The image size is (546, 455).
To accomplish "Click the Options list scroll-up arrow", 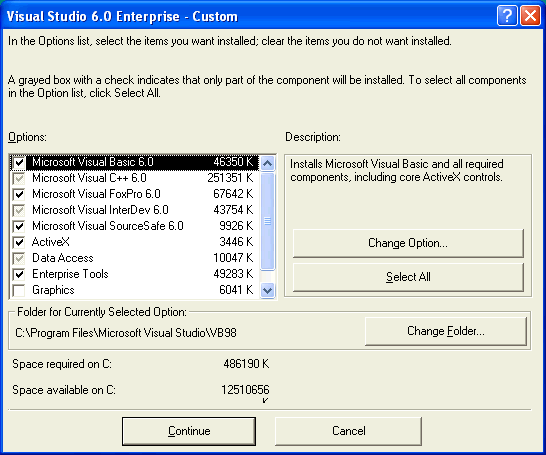I will click(267, 163).
